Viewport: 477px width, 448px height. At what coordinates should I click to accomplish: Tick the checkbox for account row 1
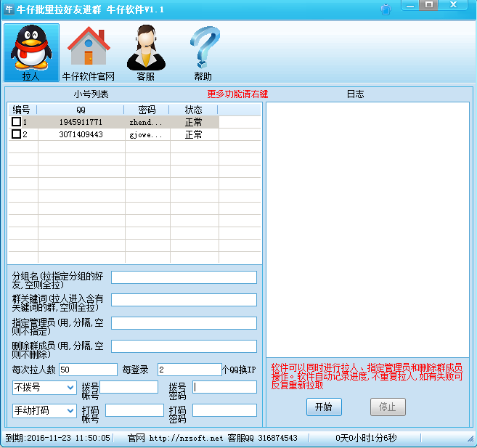tap(16, 122)
